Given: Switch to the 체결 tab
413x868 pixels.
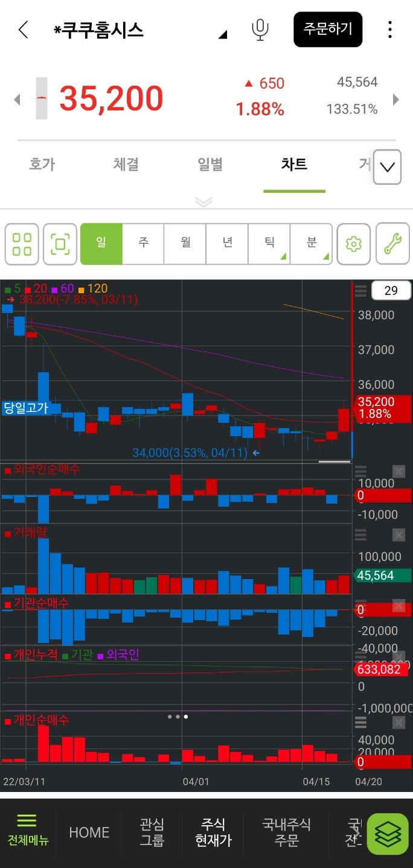Looking at the screenshot, I should point(126,164).
